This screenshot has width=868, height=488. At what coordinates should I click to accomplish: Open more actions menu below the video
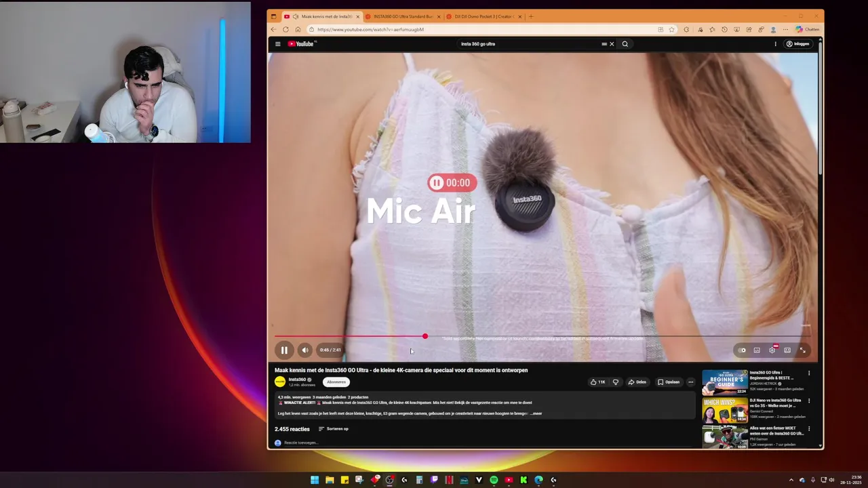[690, 382]
